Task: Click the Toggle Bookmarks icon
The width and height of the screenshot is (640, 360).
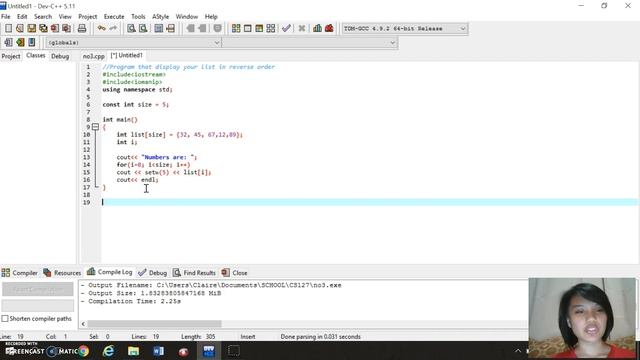Action: (x=20, y=42)
